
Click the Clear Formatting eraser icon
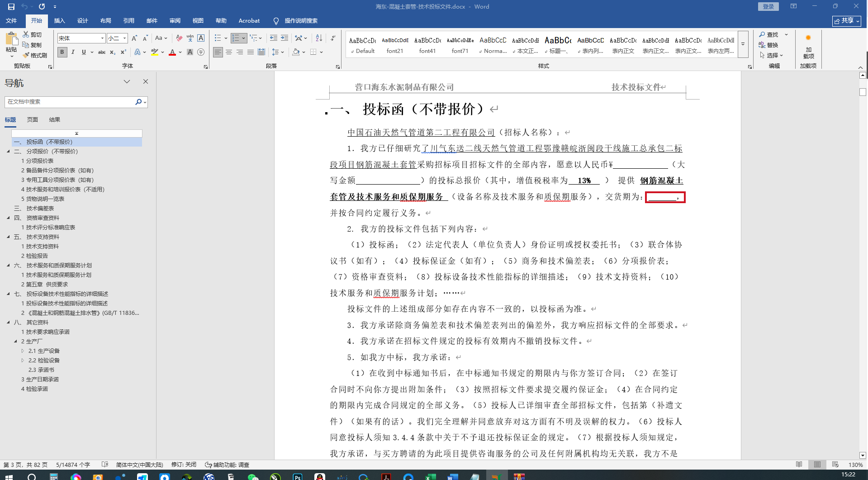(x=179, y=38)
